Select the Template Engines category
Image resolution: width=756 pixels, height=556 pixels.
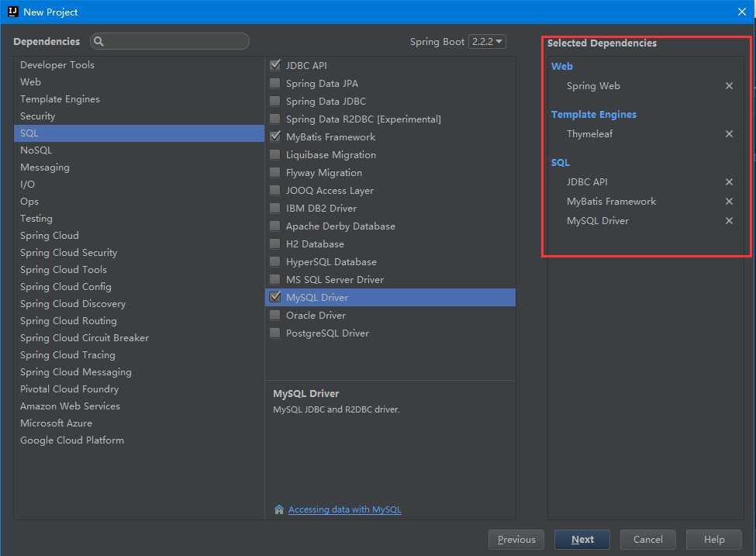point(139,98)
